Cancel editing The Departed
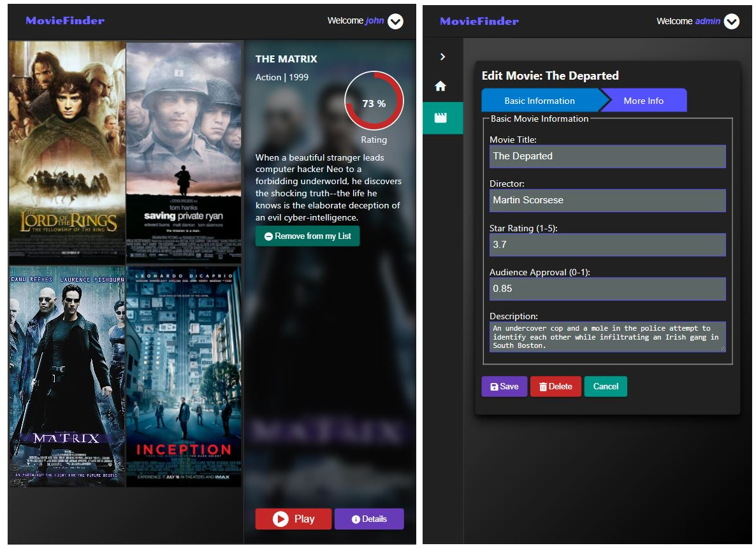 606,386
